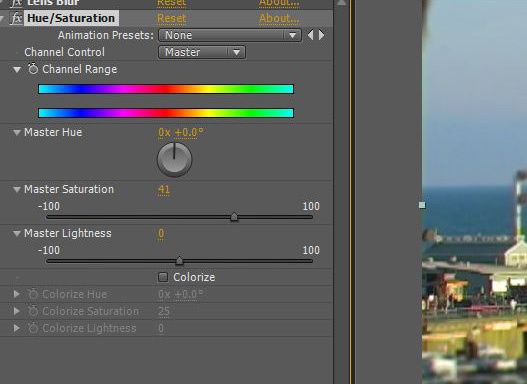Collapse the Channel Range section

pos(16,70)
